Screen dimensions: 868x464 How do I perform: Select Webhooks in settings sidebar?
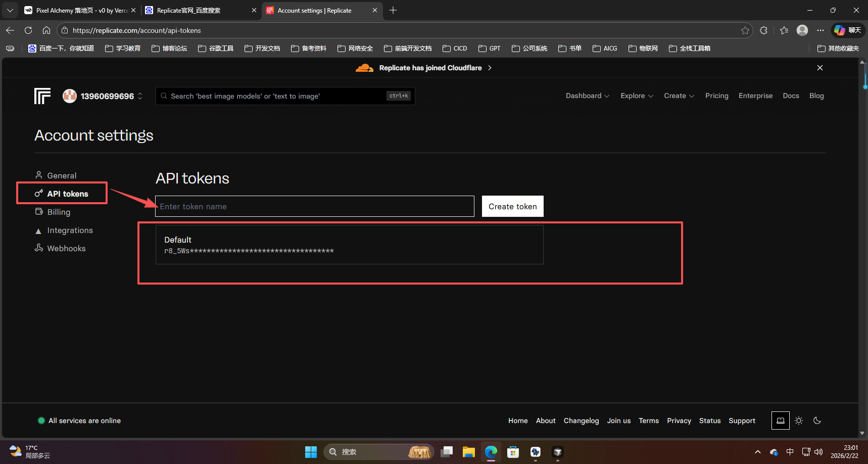[x=60, y=248]
